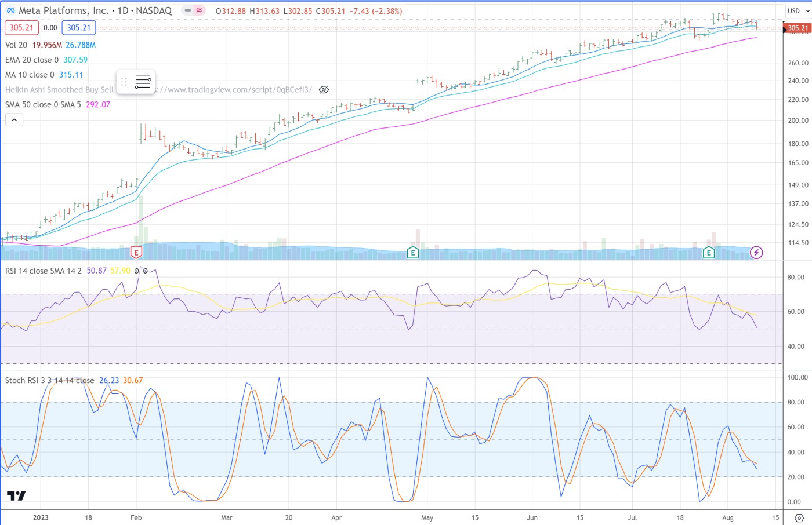Click the 80.00 label on RSI axis

(796, 277)
